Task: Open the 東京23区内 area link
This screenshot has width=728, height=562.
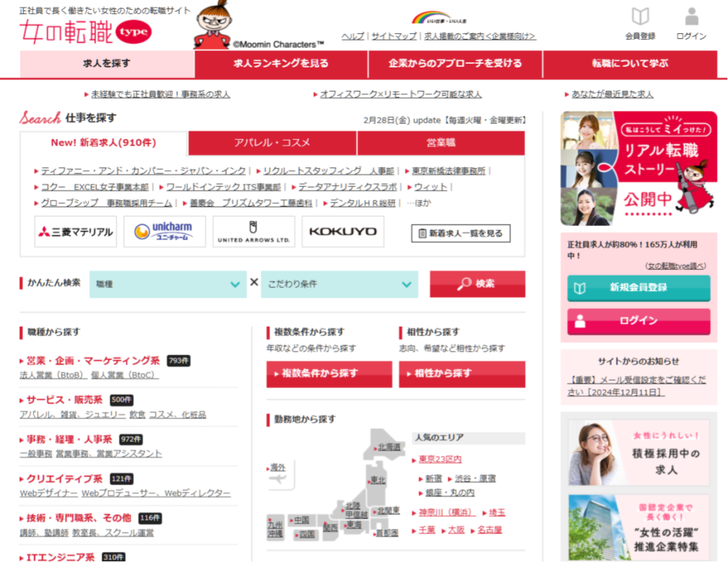Action: [x=440, y=459]
